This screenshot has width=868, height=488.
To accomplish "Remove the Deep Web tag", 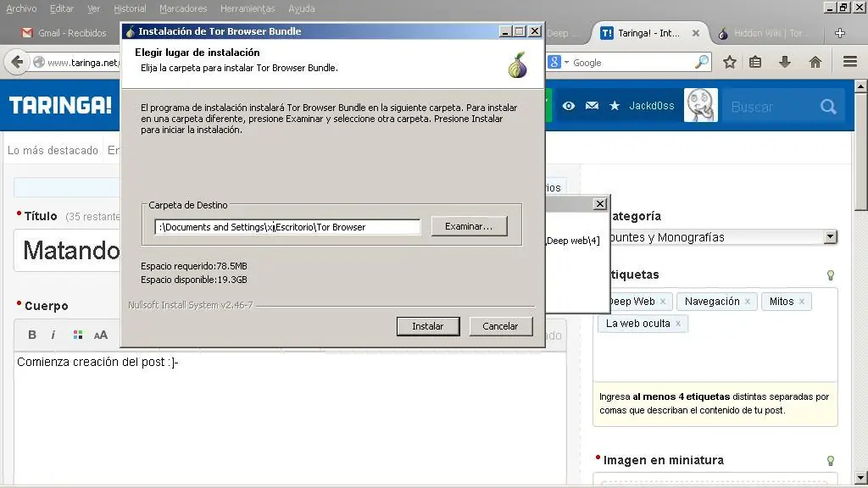I will (x=663, y=302).
